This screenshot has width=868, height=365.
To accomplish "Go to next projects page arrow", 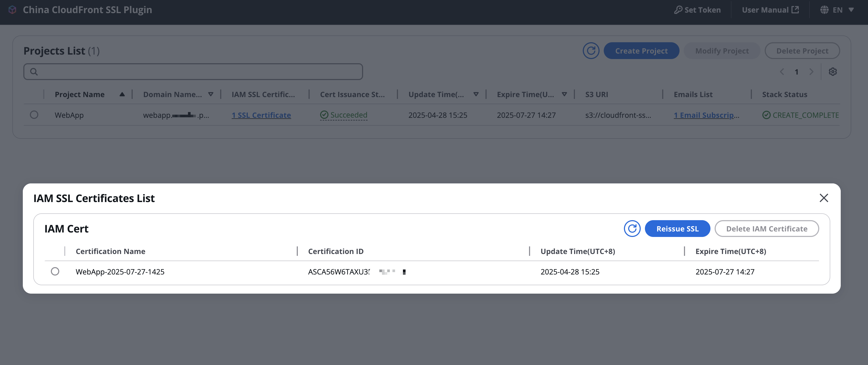I will [x=811, y=72].
